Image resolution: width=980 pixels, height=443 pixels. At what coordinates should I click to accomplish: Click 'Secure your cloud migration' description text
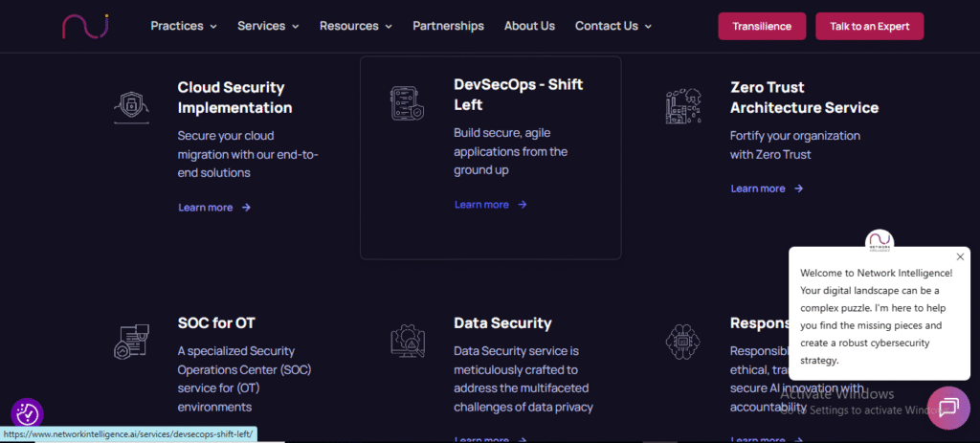tap(248, 154)
